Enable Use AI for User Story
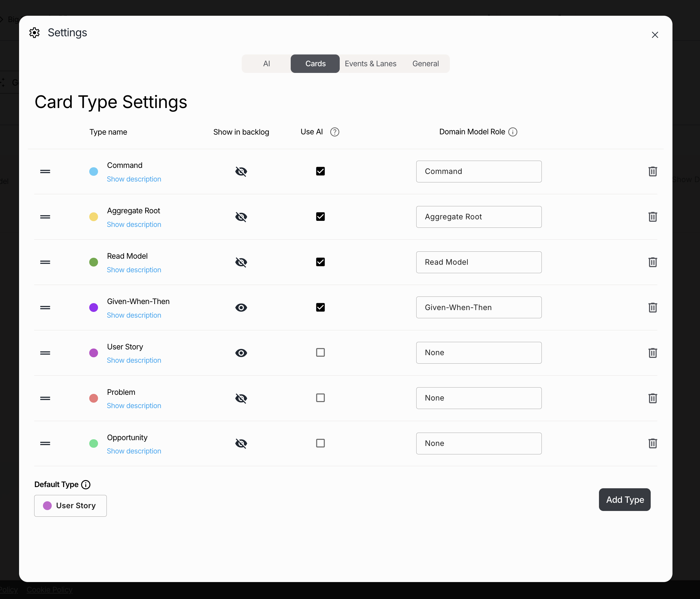The image size is (700, 599). [320, 352]
